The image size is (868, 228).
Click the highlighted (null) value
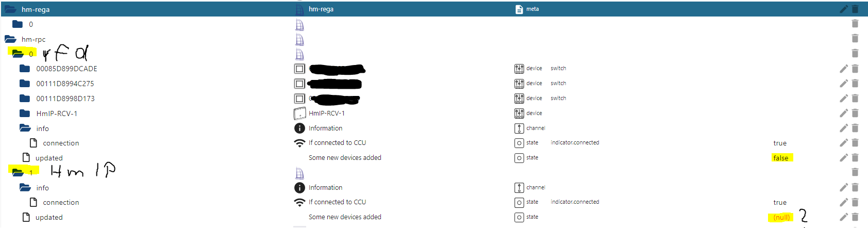tap(781, 217)
